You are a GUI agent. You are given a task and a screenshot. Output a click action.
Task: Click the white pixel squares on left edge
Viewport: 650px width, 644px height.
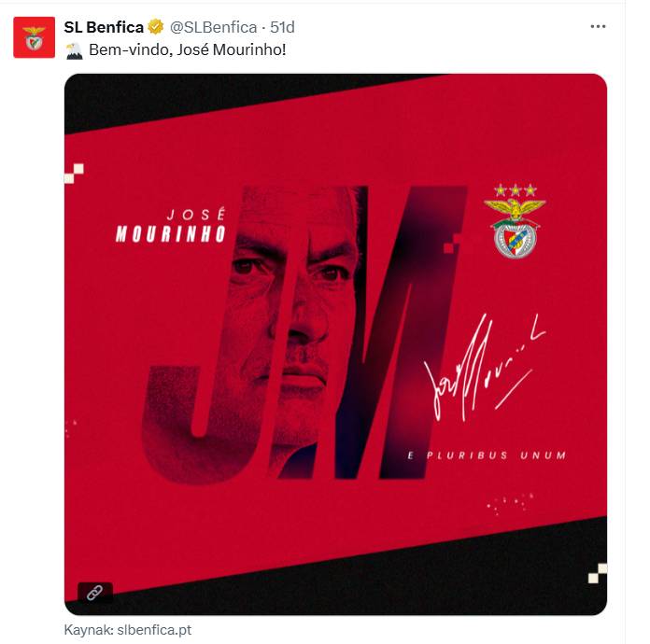[x=74, y=174]
